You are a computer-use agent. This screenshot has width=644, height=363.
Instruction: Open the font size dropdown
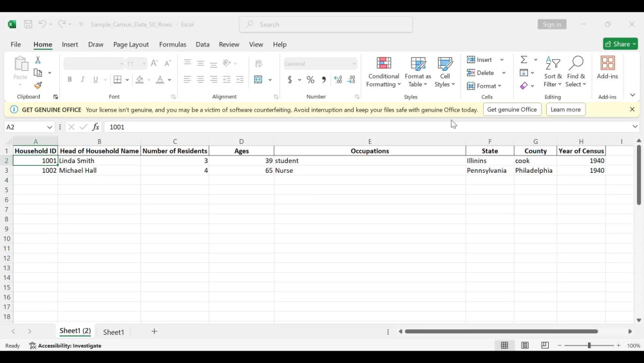point(144,64)
